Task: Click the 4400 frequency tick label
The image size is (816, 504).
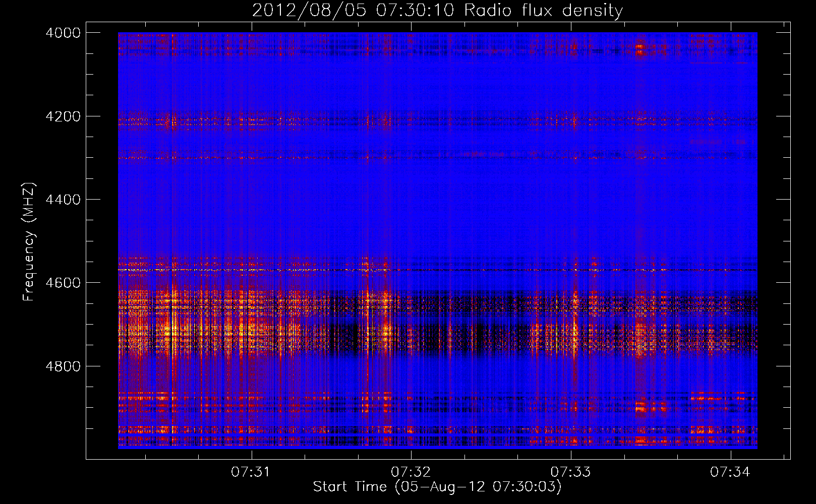Action: point(63,200)
